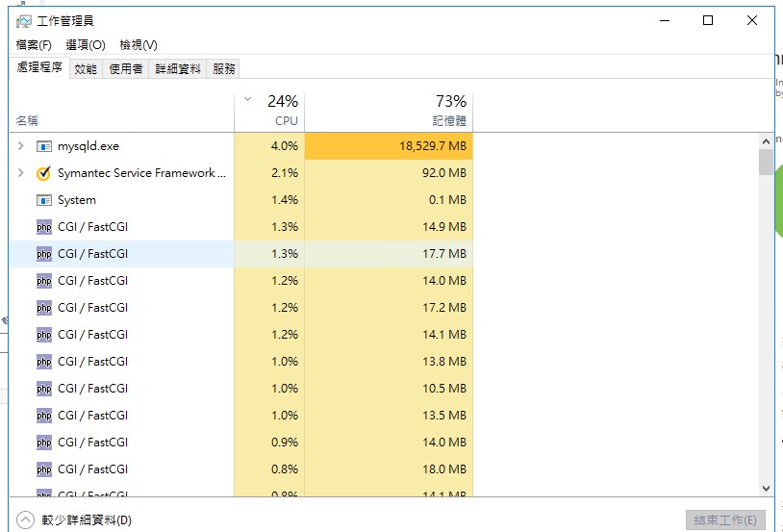783x532 pixels.
Task: Click the System process icon
Action: pos(43,200)
